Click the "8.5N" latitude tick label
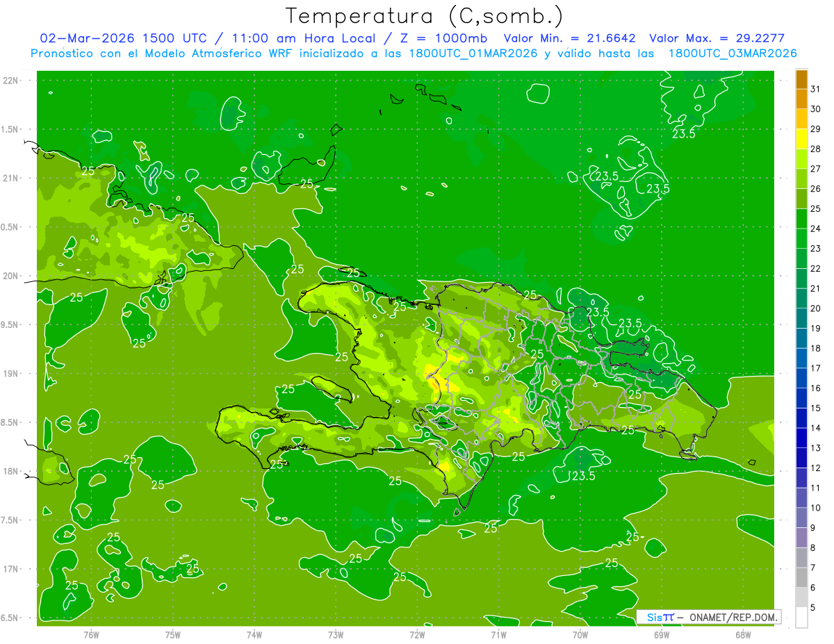This screenshot has height=644, width=834. click(x=10, y=422)
